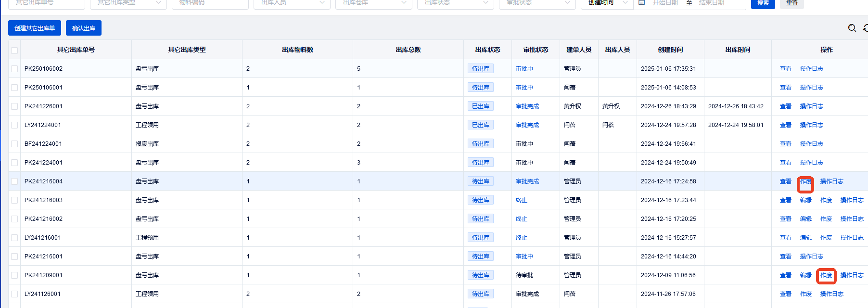This screenshot has width=868, height=308.
Task: Select the checkbox for row LY241224001
Action: pos(14,125)
